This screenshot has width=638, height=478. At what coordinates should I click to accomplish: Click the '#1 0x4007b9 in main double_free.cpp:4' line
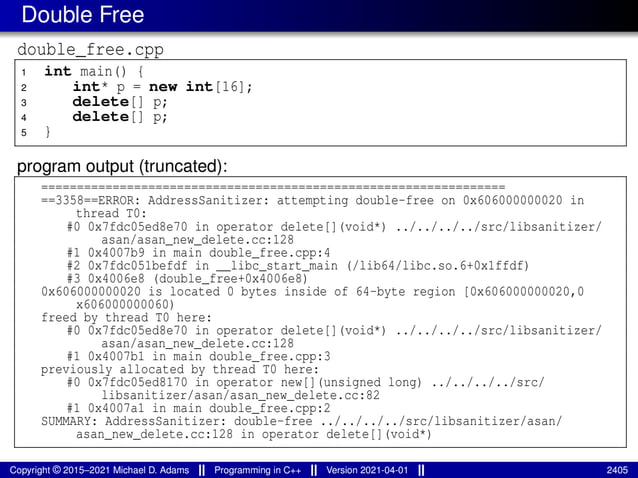tap(199, 253)
